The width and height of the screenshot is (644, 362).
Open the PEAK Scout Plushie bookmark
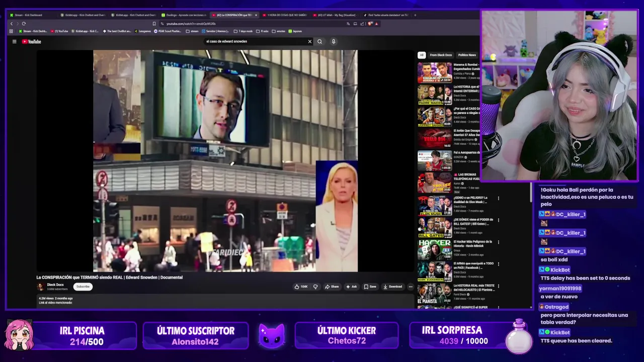point(168,31)
